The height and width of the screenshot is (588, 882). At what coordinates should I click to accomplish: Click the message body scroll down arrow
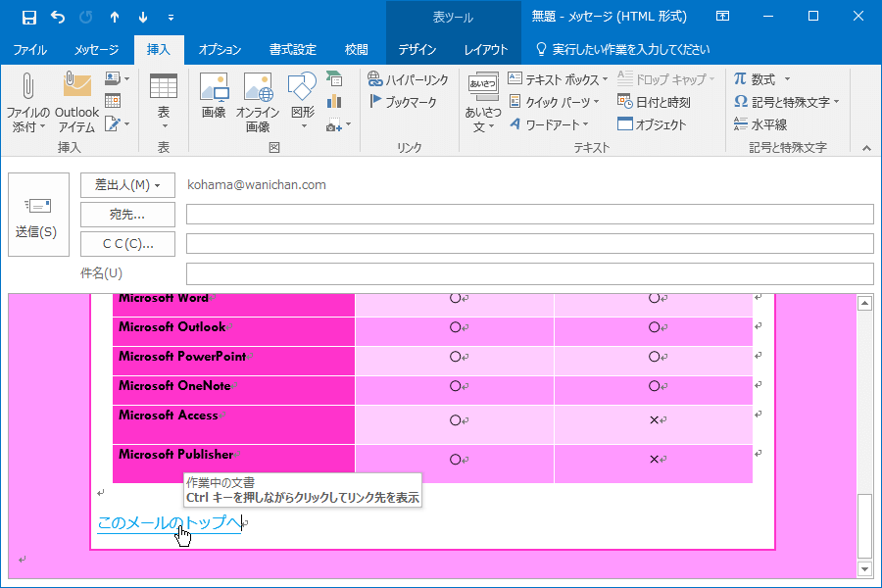tap(864, 568)
